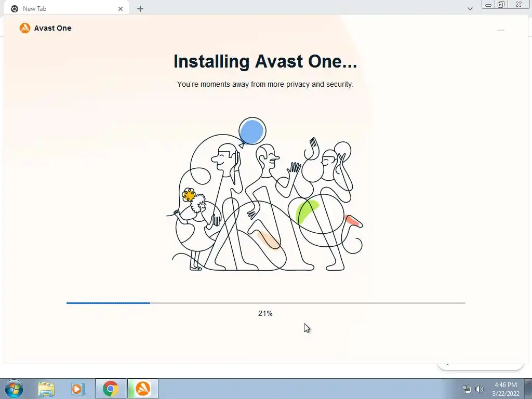Click the Avast One title text

coord(52,28)
